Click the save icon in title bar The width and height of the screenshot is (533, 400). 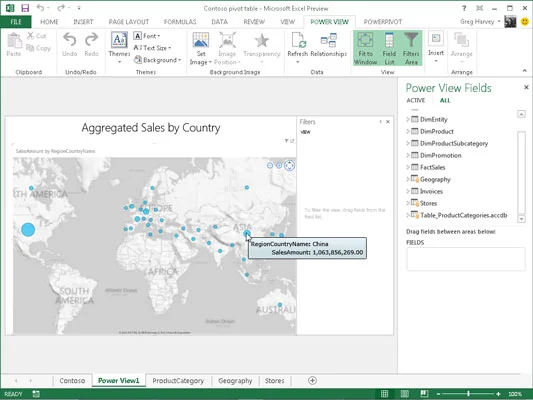coord(25,8)
